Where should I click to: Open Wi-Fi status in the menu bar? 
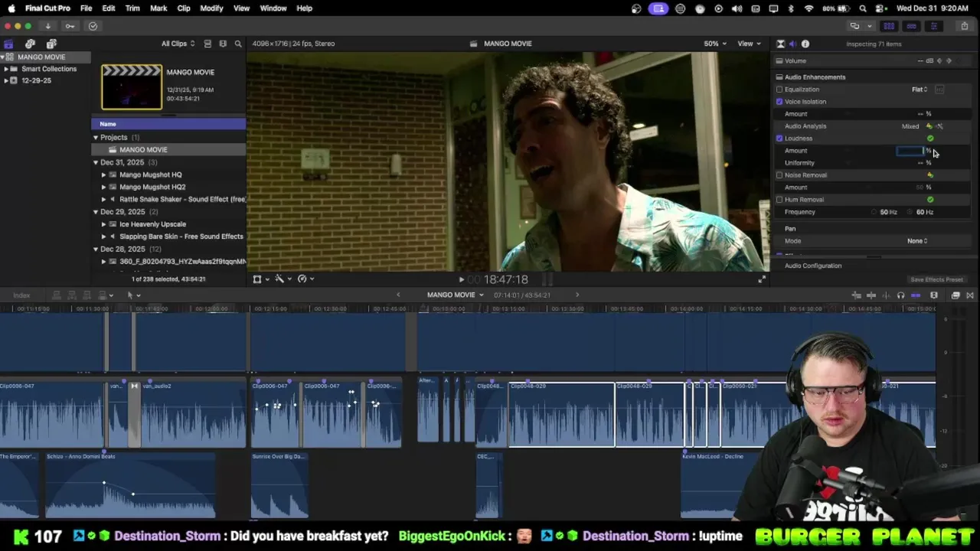click(x=809, y=8)
